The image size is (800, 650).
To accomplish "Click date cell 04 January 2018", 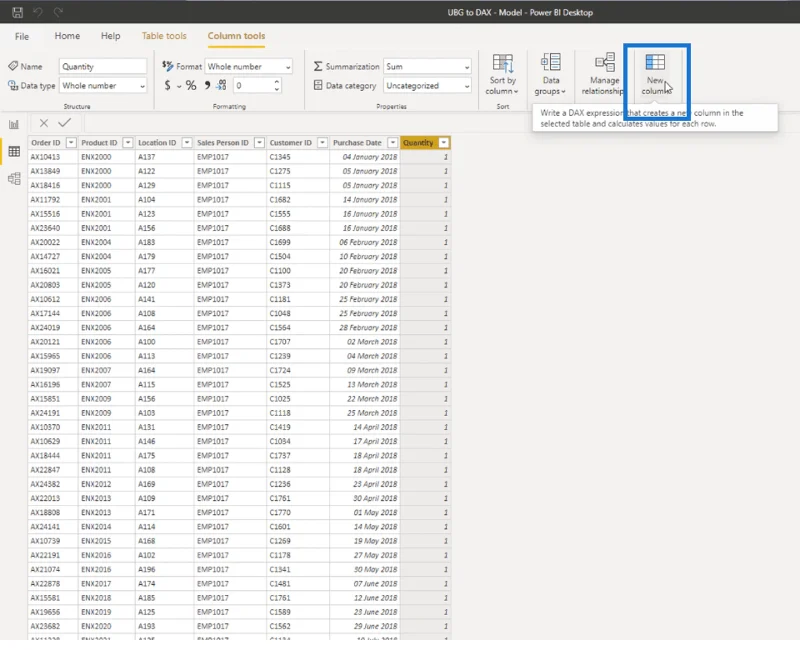I will tap(370, 157).
